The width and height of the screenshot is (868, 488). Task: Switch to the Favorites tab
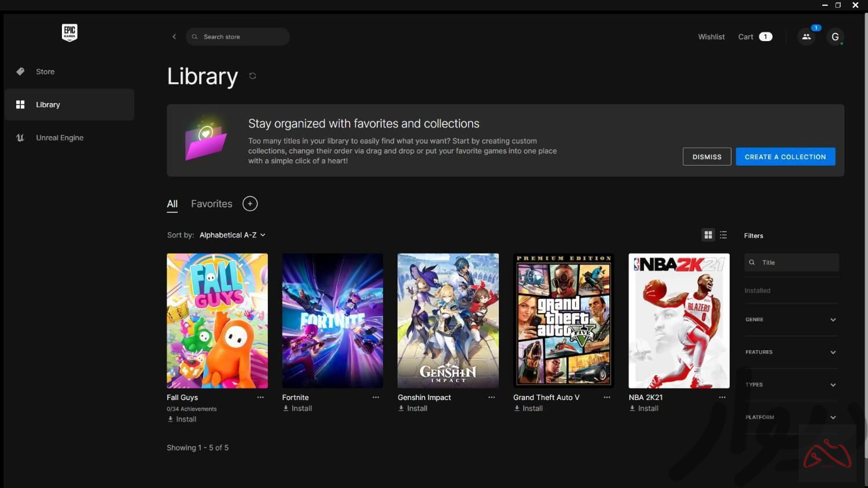[x=211, y=204]
